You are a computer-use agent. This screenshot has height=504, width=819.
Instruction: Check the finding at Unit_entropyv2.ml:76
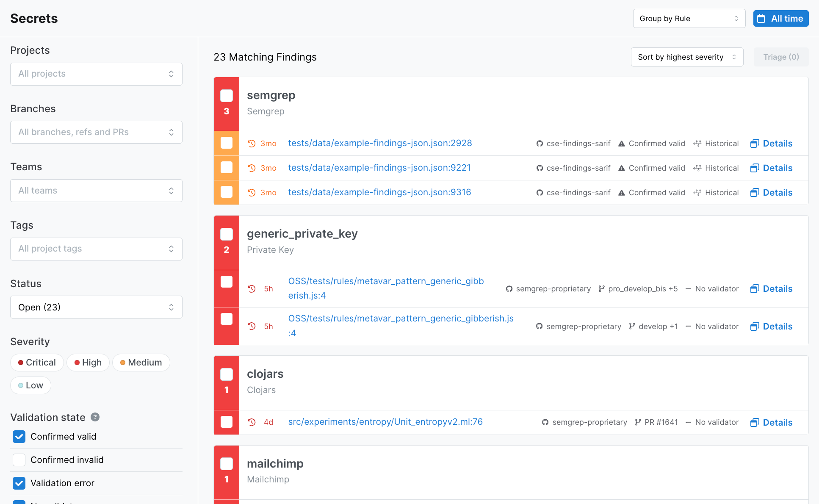(x=227, y=422)
